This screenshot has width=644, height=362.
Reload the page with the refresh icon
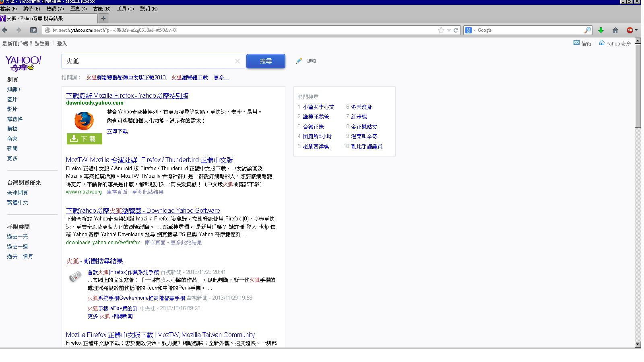pyautogui.click(x=456, y=30)
